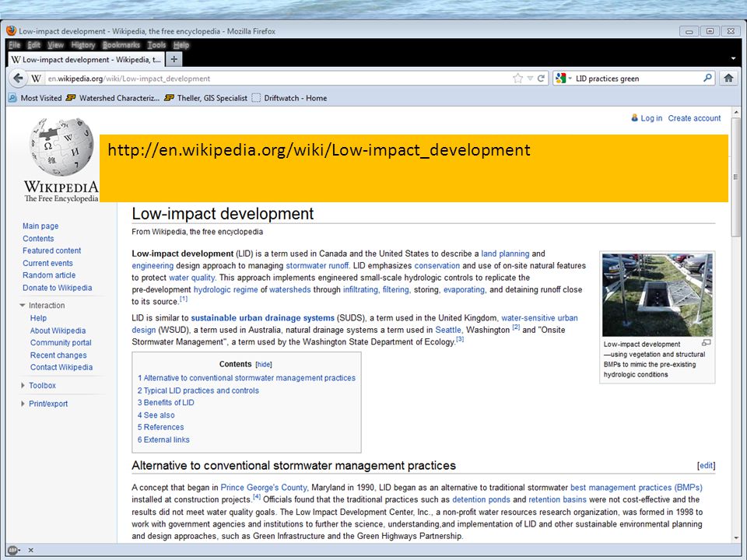Click the add-on icon in status bar

(x=13, y=550)
